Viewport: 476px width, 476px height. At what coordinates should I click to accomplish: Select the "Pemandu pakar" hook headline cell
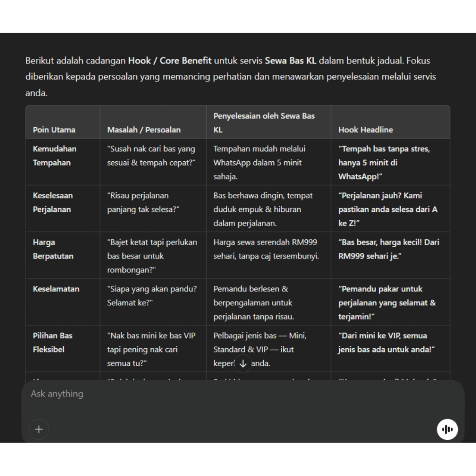[387, 303]
